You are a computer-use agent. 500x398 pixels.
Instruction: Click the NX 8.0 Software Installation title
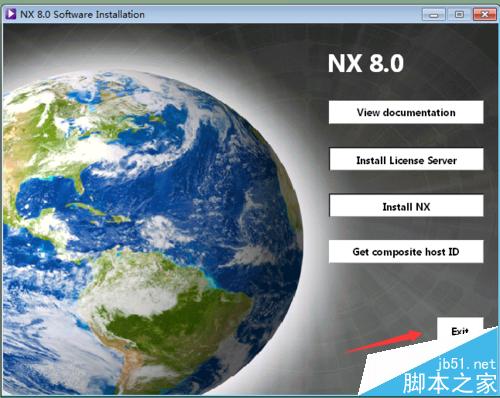[x=82, y=15]
